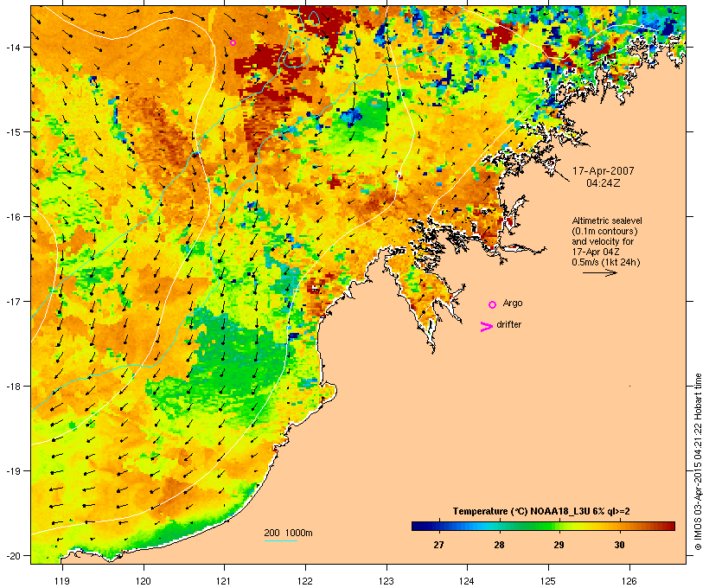Click the latitude axis label '-18'

pos(12,387)
